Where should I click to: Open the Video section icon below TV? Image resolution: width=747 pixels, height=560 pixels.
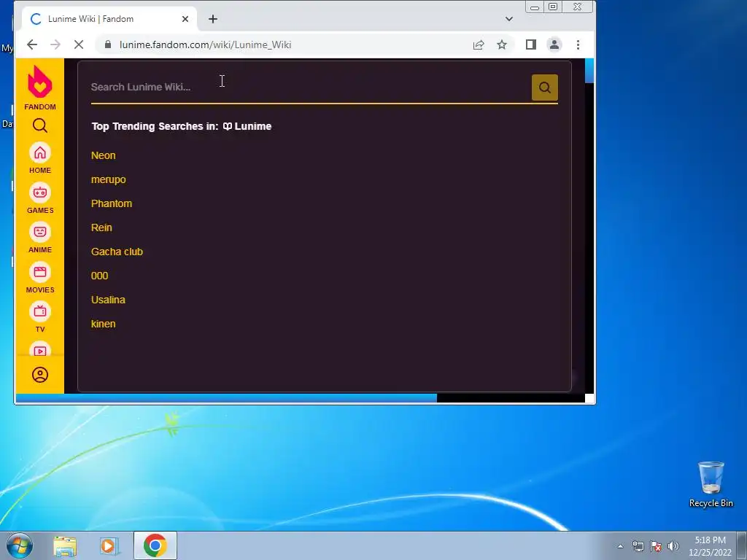pyautogui.click(x=40, y=351)
